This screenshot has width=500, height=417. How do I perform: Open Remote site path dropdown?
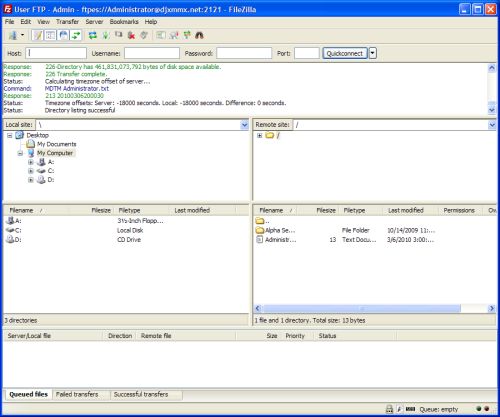(x=492, y=125)
